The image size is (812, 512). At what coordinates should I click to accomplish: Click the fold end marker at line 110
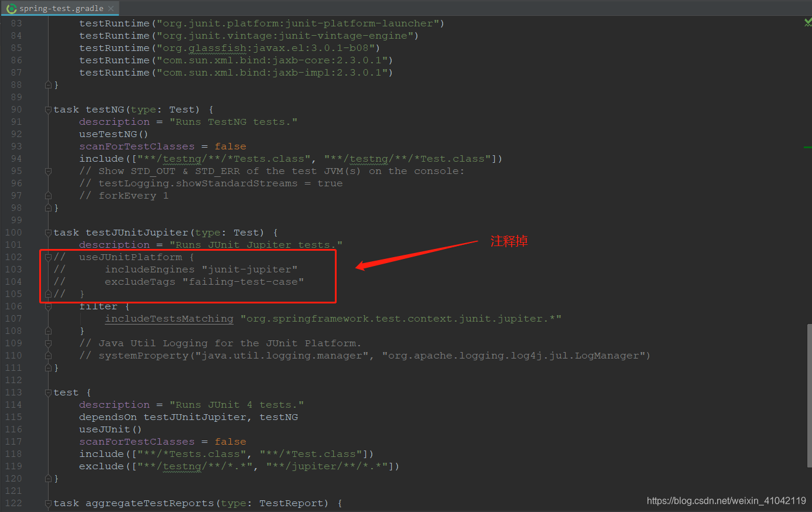coord(48,356)
